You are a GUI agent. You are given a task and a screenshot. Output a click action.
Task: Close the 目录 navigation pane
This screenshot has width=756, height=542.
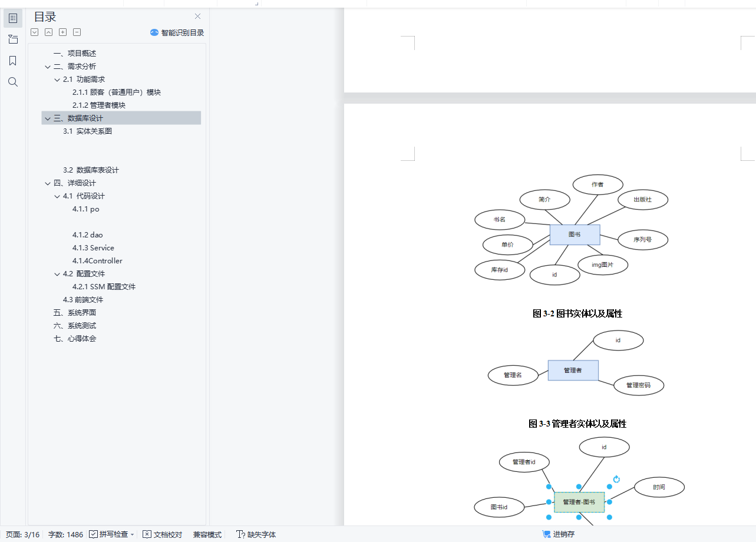click(x=197, y=16)
